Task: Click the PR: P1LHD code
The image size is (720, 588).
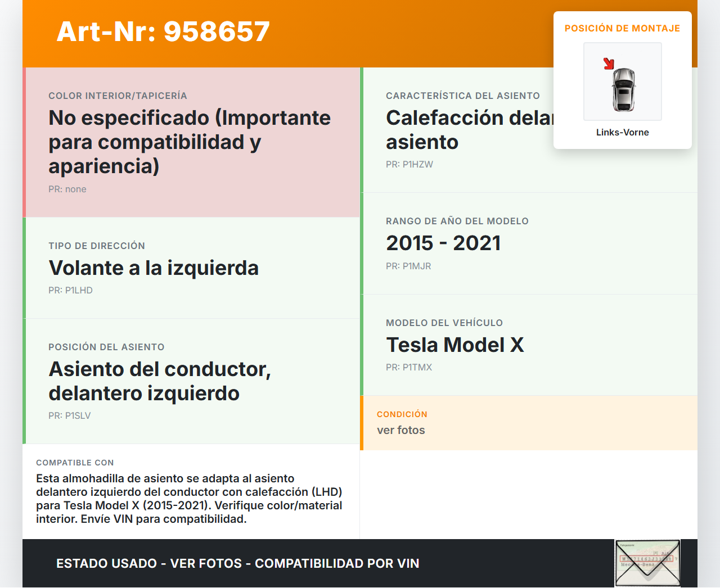Action: click(x=70, y=290)
